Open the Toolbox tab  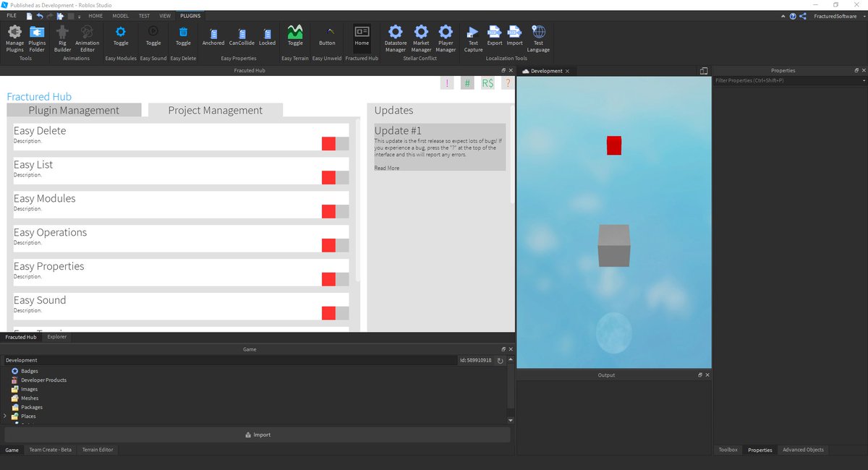728,450
